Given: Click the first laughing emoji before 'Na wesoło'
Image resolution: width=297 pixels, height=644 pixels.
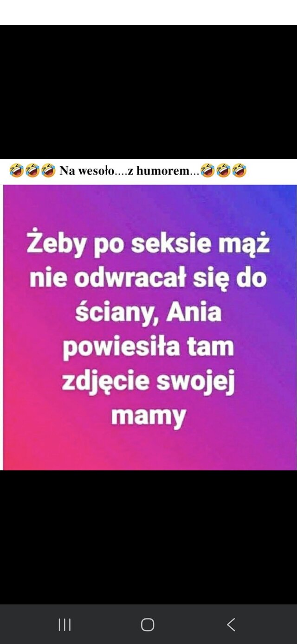Looking at the screenshot, I should point(17,171).
